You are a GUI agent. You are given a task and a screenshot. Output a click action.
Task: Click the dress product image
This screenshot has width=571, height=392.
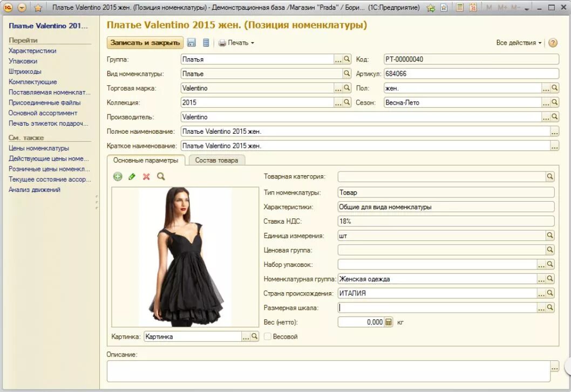point(185,257)
